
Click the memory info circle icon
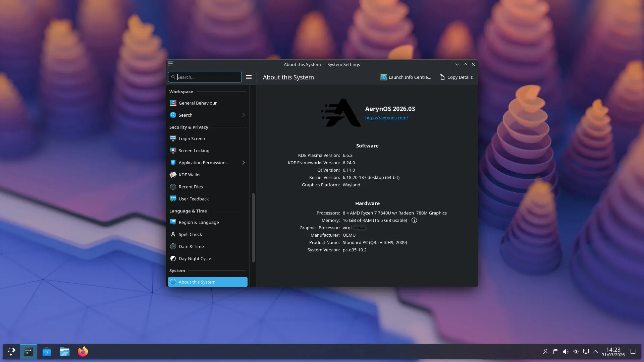[x=414, y=220]
